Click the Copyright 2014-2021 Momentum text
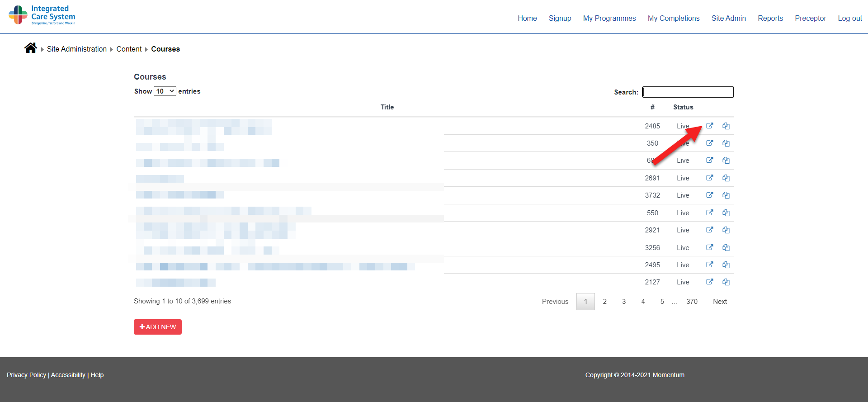The image size is (868, 402). [635, 375]
